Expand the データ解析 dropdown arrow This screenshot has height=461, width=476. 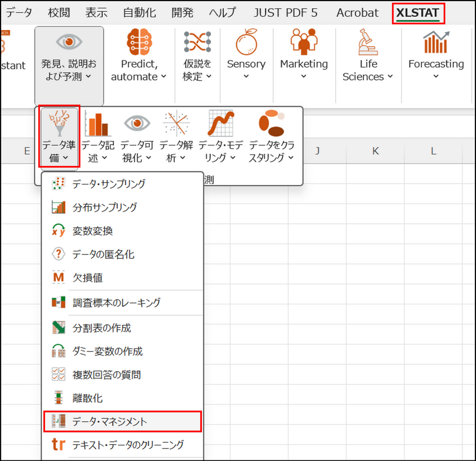click(182, 158)
